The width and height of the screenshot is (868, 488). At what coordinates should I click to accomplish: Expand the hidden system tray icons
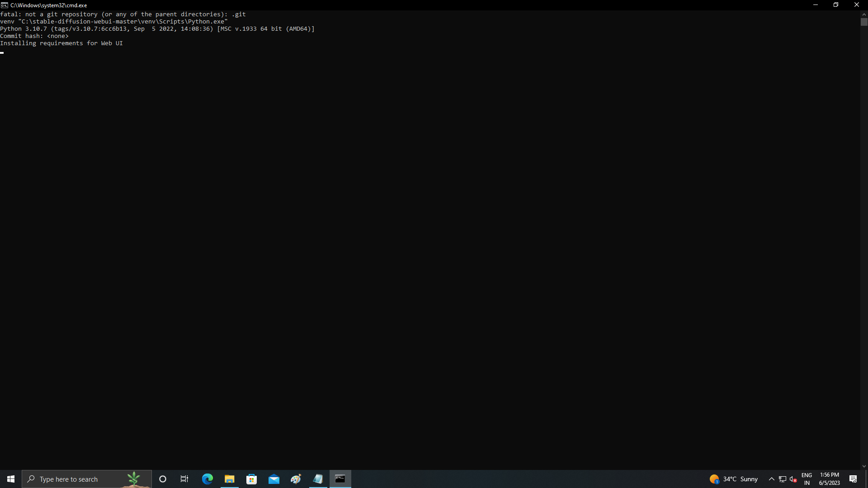(772, 479)
